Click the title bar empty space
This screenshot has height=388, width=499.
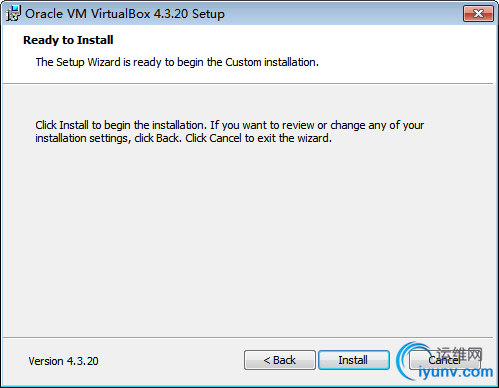343,14
